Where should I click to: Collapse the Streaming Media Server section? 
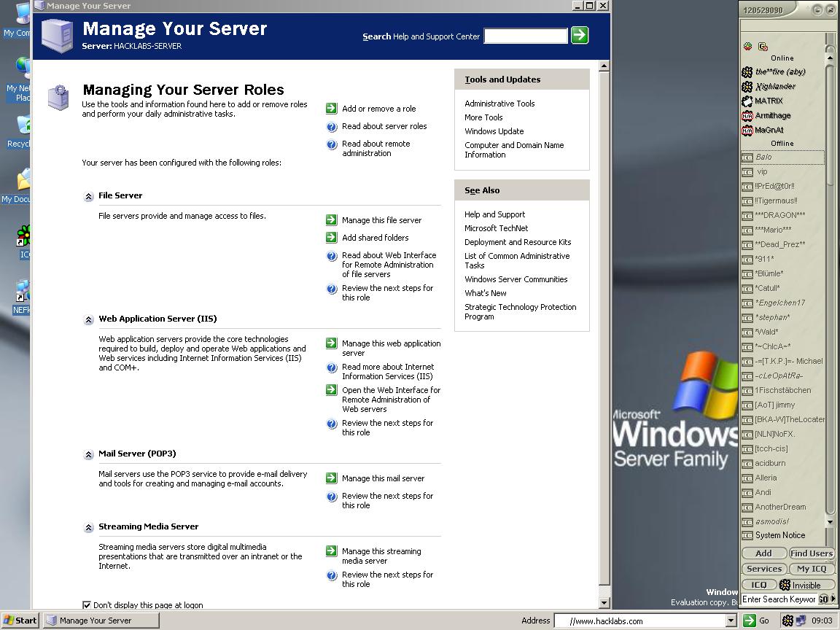pos(89,527)
